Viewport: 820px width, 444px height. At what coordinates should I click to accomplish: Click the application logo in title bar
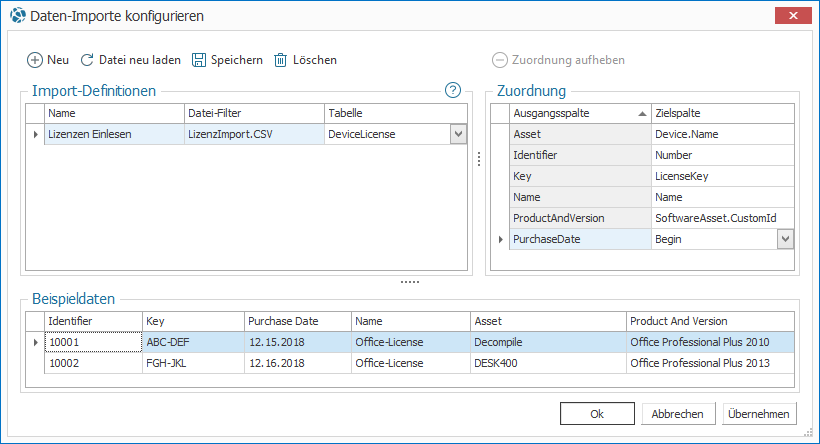click(16, 16)
